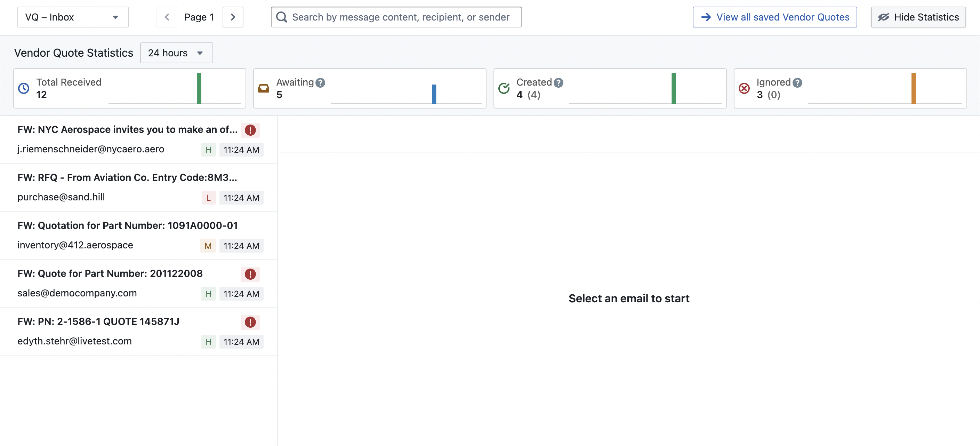The width and height of the screenshot is (980, 446).
Task: Click the Created checkmark icon
Action: point(504,88)
